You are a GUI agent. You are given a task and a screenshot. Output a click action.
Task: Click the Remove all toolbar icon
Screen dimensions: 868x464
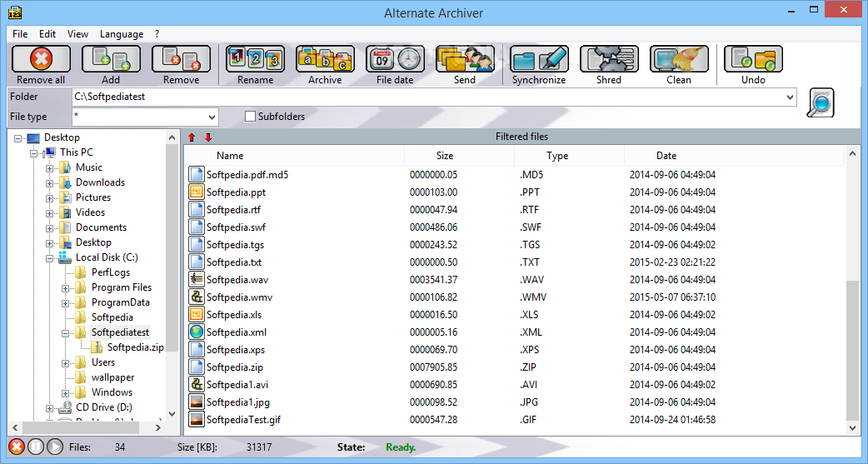(41, 58)
